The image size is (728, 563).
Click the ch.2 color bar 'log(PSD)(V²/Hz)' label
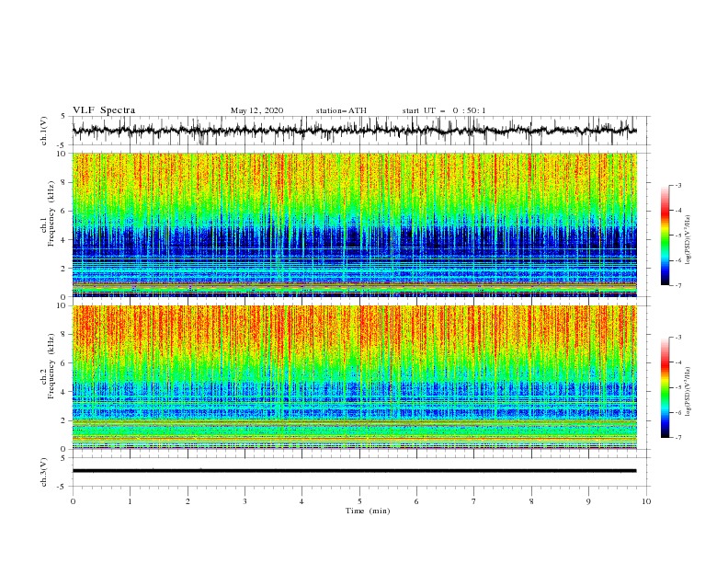tap(688, 392)
